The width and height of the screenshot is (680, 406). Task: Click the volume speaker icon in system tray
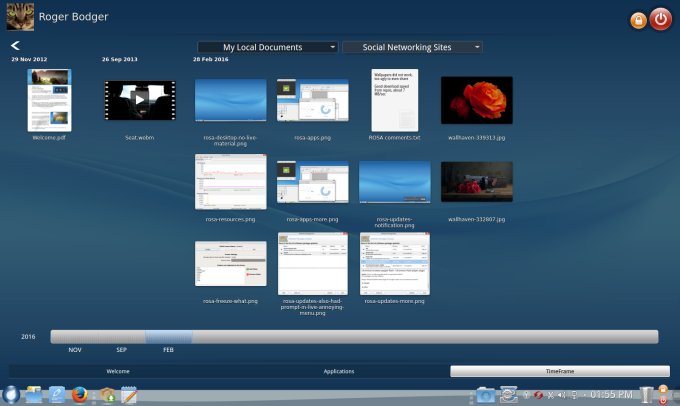562,395
